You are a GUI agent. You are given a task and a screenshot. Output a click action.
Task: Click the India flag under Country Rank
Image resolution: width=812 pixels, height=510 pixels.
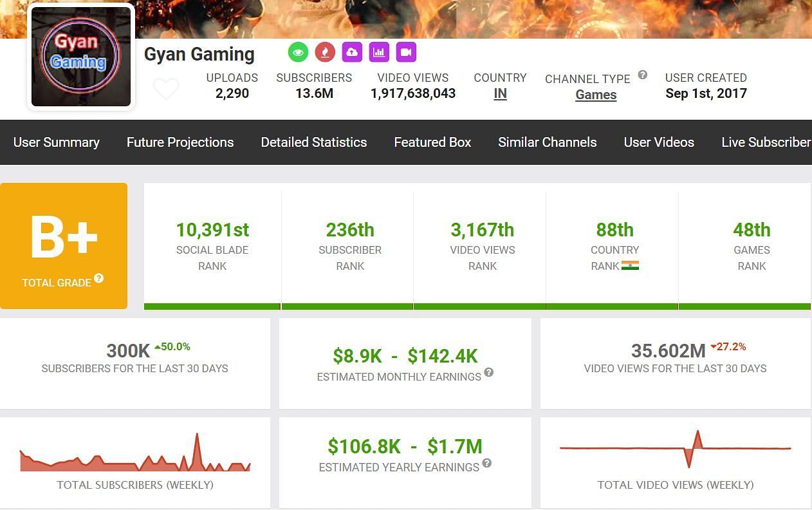[x=630, y=265]
